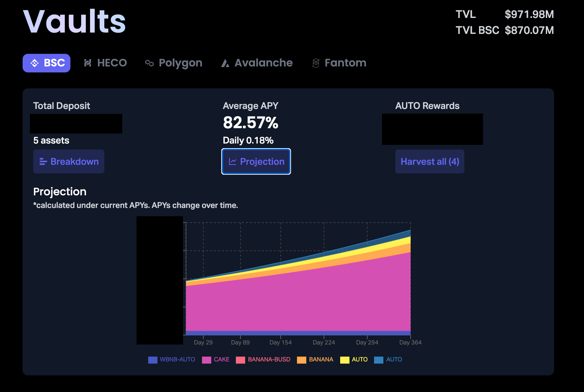
Task: Click the HECO chain logo icon
Action: (x=87, y=63)
